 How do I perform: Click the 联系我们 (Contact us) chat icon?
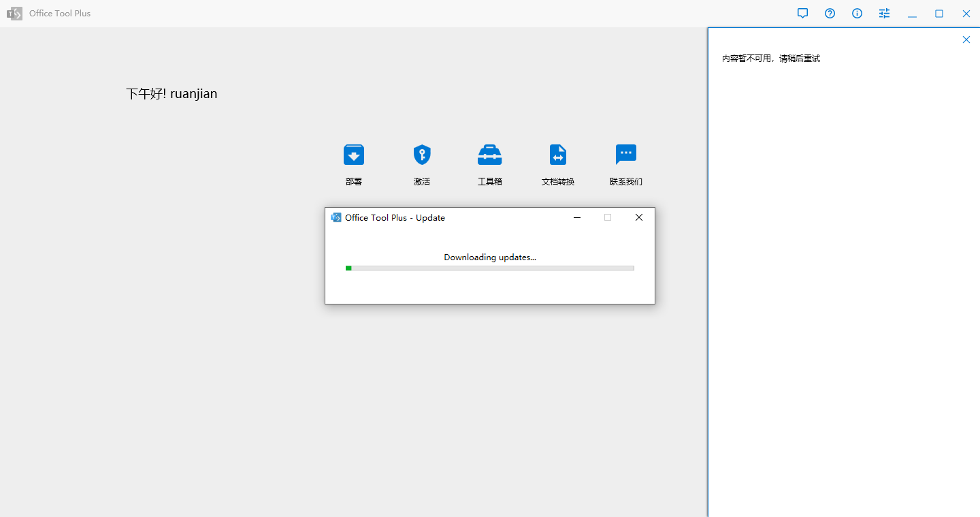[x=625, y=155]
